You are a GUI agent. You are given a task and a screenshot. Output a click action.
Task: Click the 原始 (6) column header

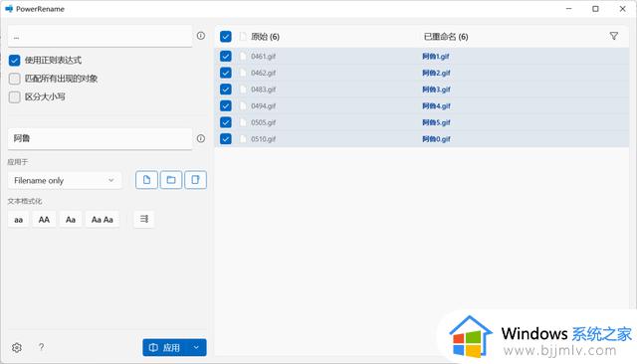click(x=265, y=37)
